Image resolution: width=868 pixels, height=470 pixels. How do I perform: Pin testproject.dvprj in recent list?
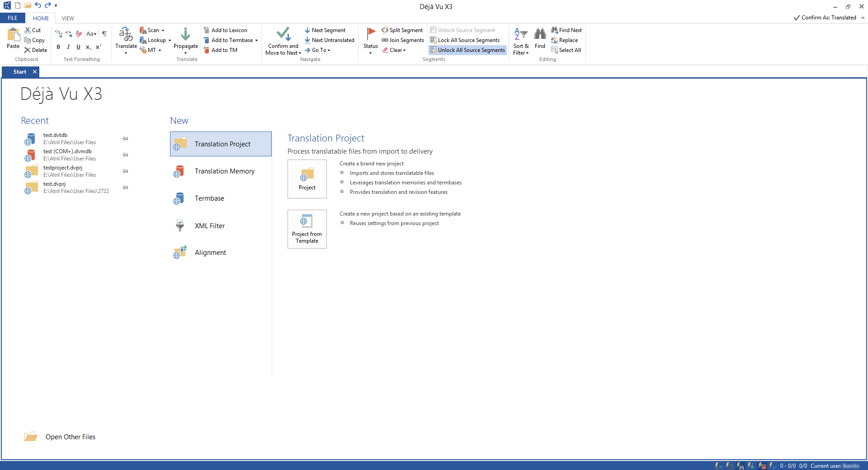pos(126,171)
